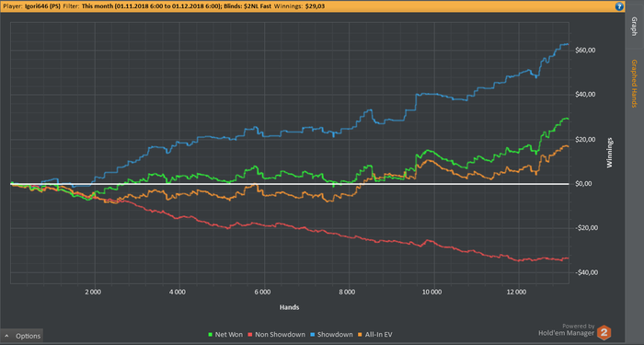644x345 pixels.
Task: Click the vertical Winnings axis title
Action: pos(609,153)
